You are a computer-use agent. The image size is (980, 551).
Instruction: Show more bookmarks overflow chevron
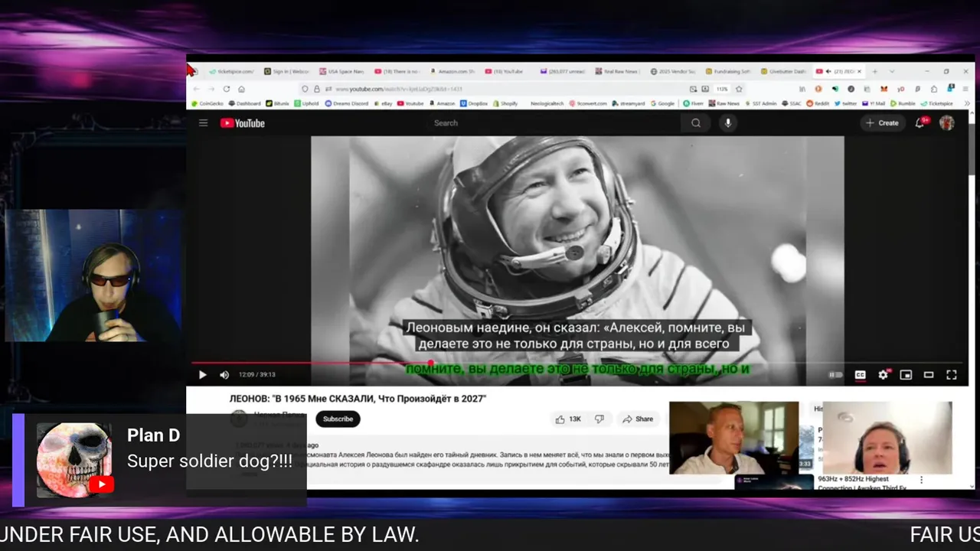click(x=967, y=103)
